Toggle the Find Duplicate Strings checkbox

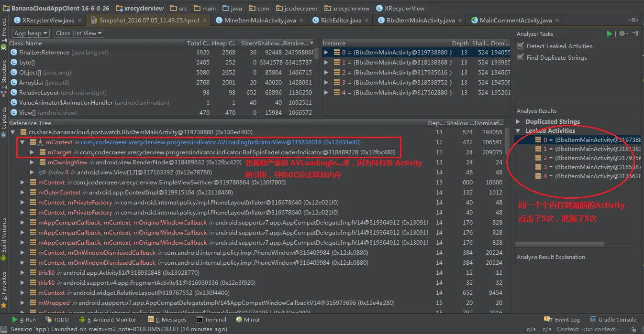(521, 58)
